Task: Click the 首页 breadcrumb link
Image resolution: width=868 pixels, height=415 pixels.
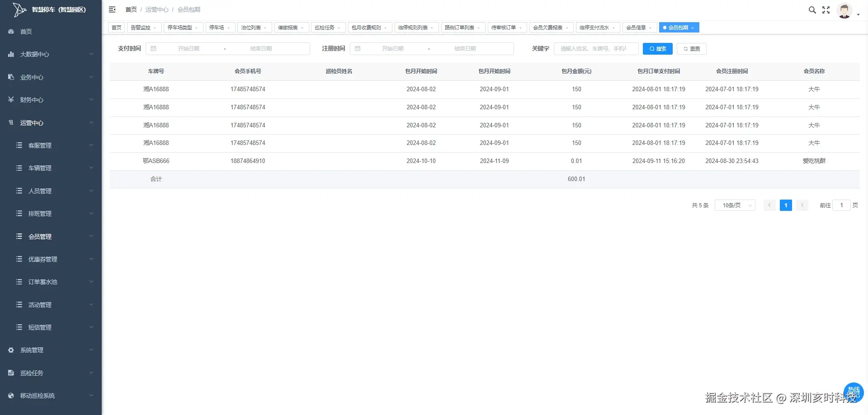Action: click(x=131, y=9)
